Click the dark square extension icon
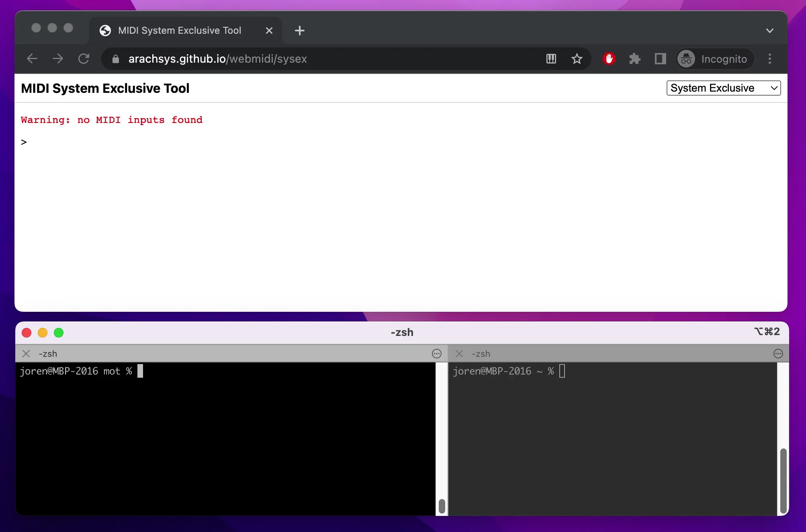Screen dimensions: 806x532 (660, 59)
